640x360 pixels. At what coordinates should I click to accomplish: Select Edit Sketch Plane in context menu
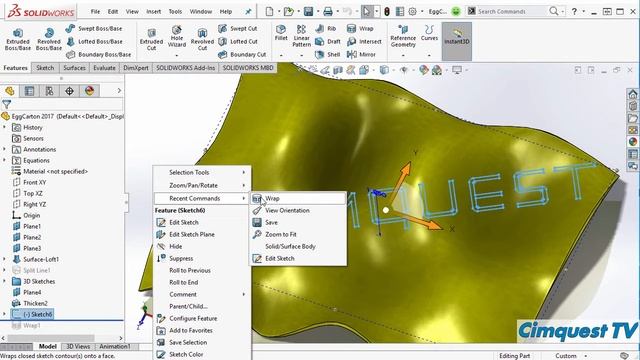pos(202,234)
